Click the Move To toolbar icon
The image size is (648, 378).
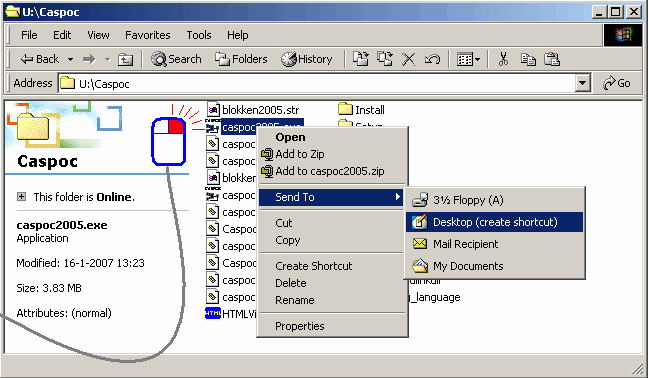[360, 59]
